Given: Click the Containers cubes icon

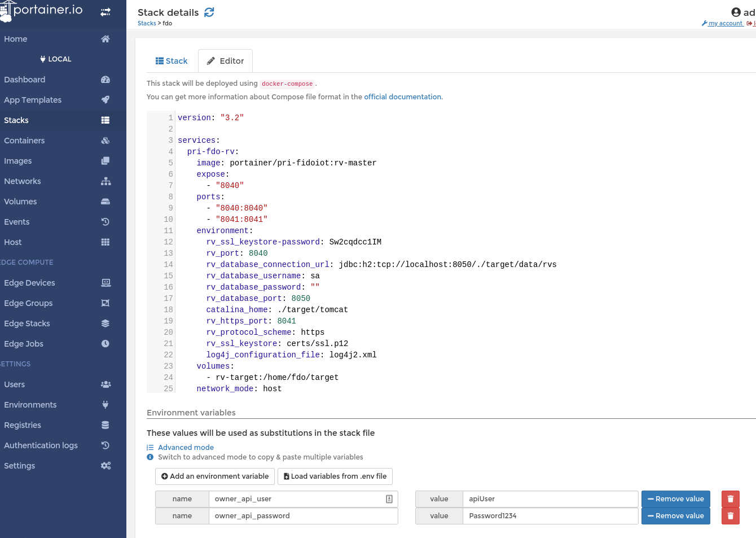Looking at the screenshot, I should click(106, 141).
